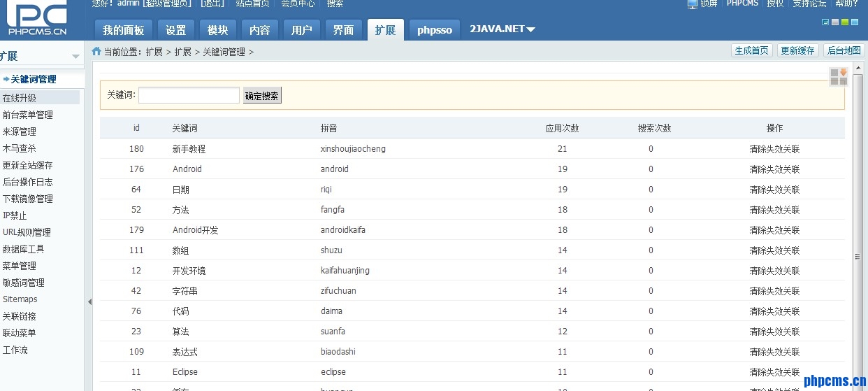Open 支持论坛 link
The height and width of the screenshot is (391, 868).
(x=809, y=3)
